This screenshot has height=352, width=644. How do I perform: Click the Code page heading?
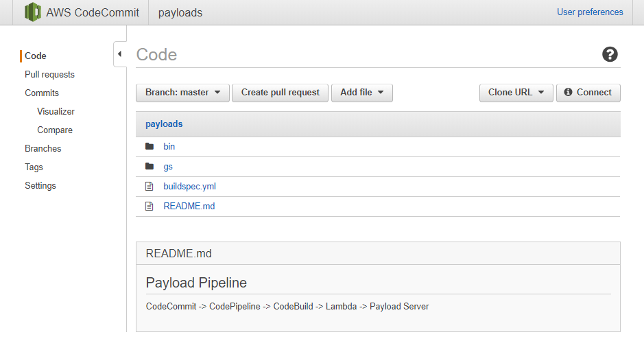click(x=156, y=55)
